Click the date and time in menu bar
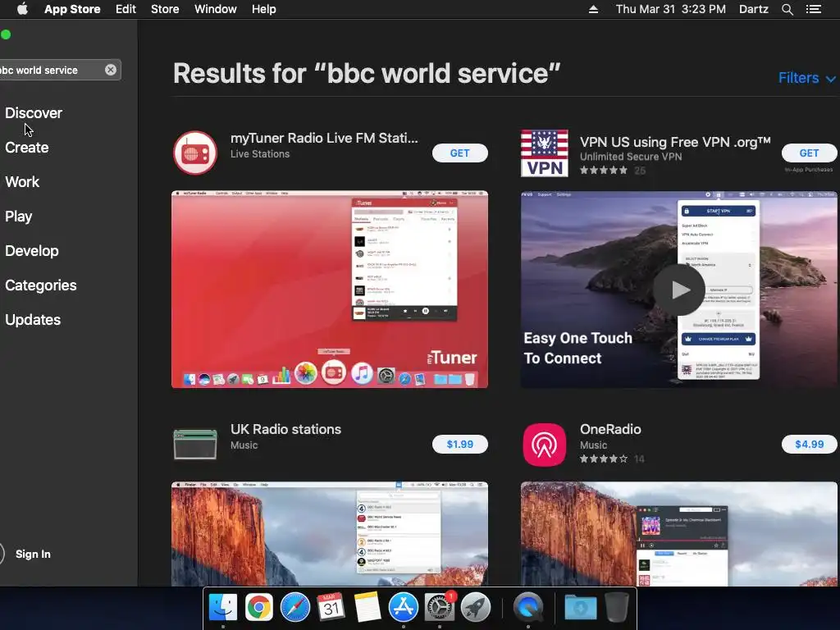840x630 pixels. click(x=671, y=9)
